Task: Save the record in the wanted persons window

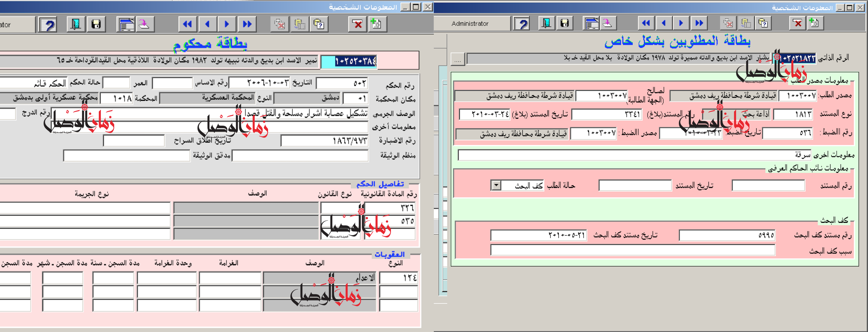Action: (565, 23)
